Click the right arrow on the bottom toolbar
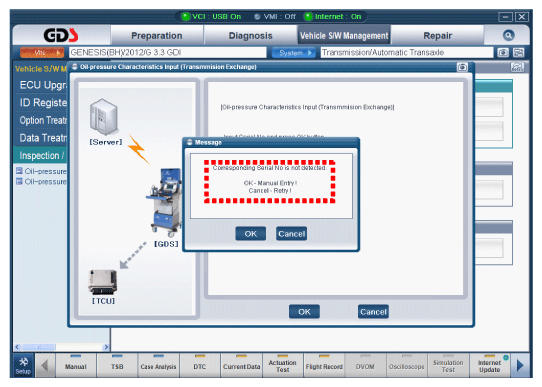This screenshot has height=387, width=542. (x=520, y=365)
